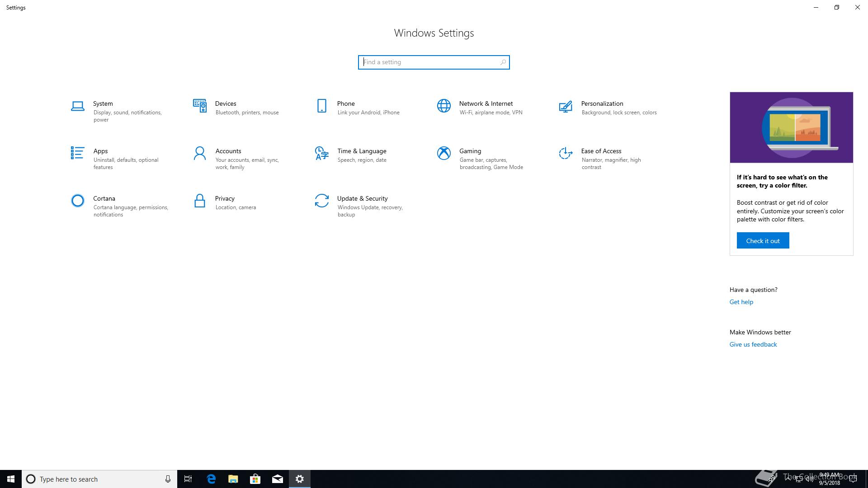Screen dimensions: 868x488
Task: Click the Settings window title text
Action: (16, 8)
